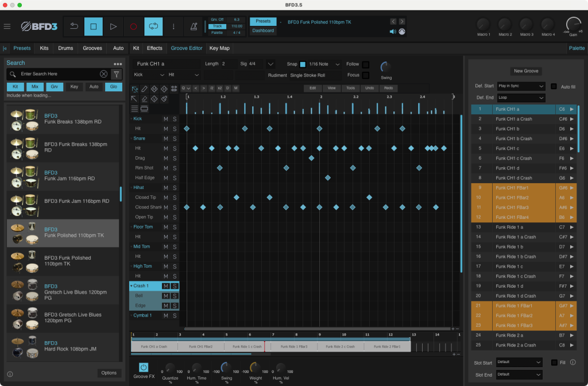Open the Slot Start Default dropdown
Viewport: 588px width, 386px height.
coord(519,362)
